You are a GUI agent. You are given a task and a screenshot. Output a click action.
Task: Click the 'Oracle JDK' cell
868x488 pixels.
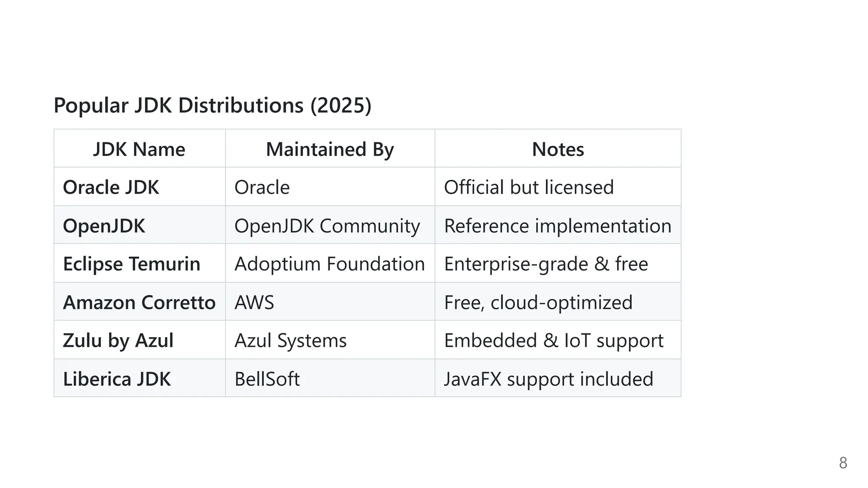click(x=139, y=187)
